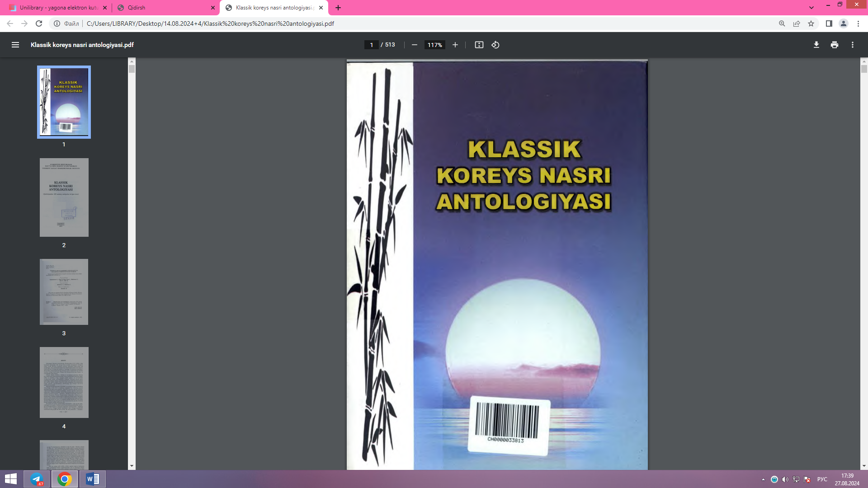Open more PDF viewer options
The height and width of the screenshot is (488, 868).
(854, 45)
